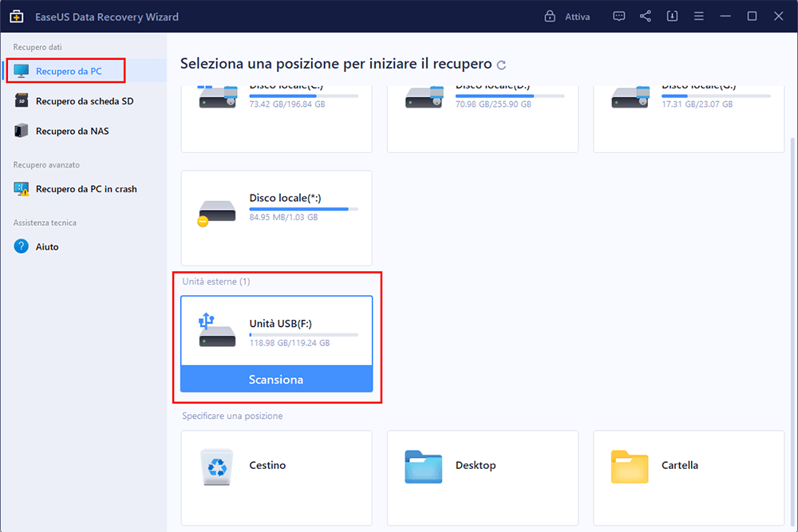Image resolution: width=798 pixels, height=532 pixels.
Task: Click drive icon of the 17.31 GB disk
Action: tap(630, 97)
